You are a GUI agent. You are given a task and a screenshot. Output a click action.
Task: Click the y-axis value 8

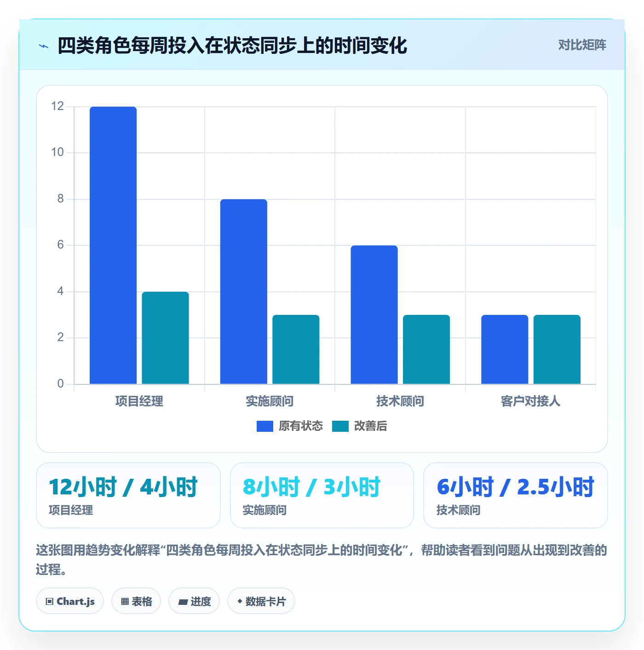[60, 199]
